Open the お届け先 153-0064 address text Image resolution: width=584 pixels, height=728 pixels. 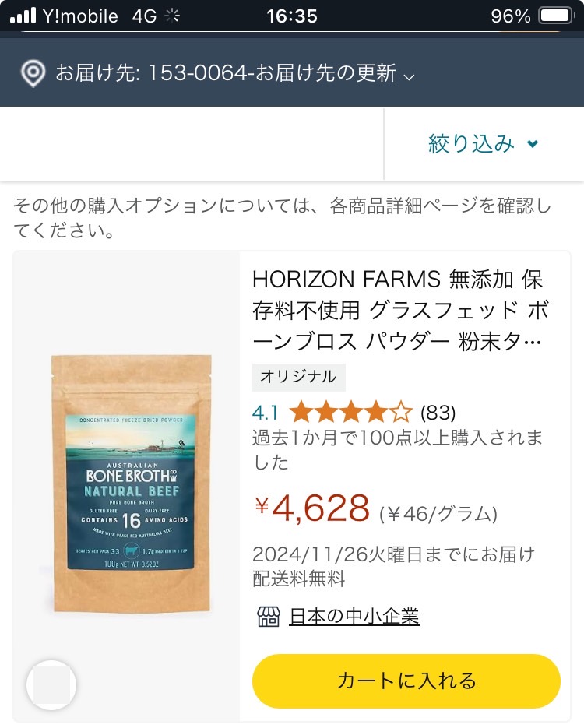pos(226,73)
